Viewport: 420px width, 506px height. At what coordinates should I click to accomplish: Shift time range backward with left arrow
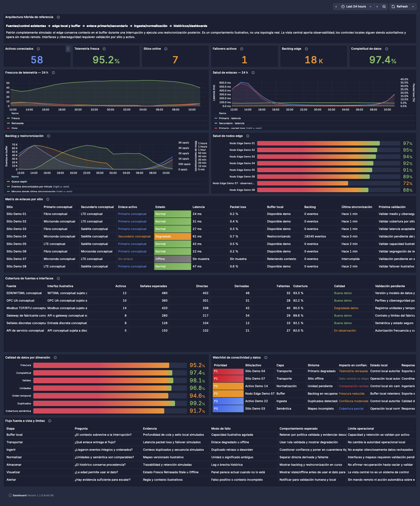coord(336,7)
